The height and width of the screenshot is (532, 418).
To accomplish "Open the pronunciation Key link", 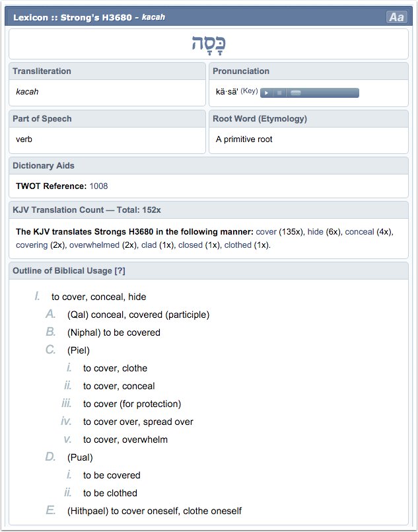I will tap(249, 91).
